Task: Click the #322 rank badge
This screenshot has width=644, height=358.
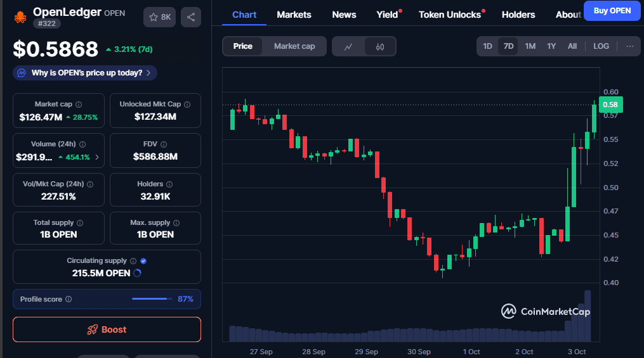Action: 47,24
